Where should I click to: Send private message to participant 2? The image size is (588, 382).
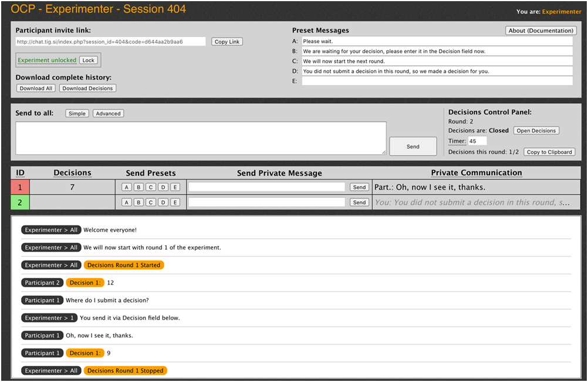point(359,202)
